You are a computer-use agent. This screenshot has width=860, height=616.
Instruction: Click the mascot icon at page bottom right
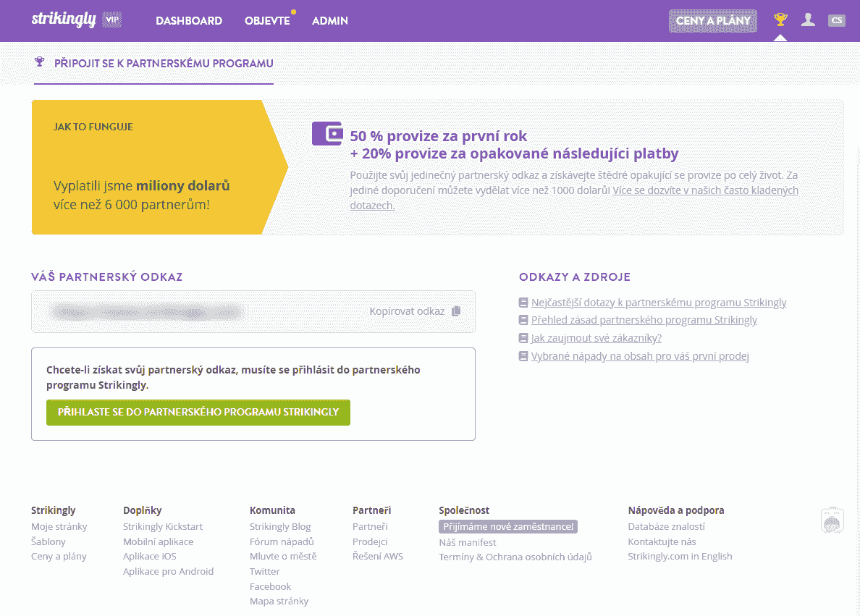[832, 520]
